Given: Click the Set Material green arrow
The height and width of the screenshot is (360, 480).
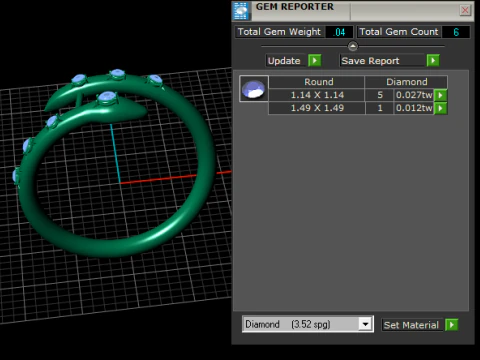Looking at the screenshot, I should pyautogui.click(x=452, y=325).
